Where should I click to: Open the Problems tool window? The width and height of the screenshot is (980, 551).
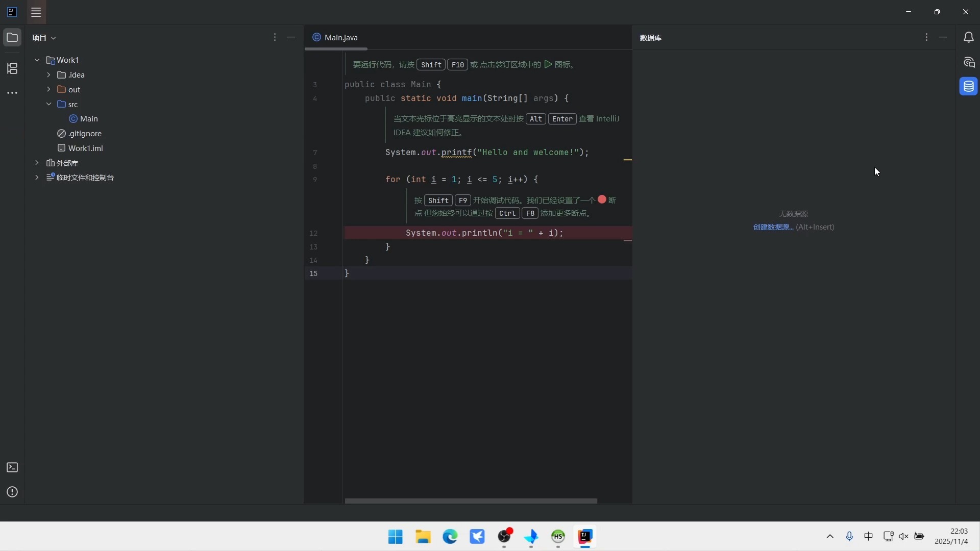pyautogui.click(x=12, y=492)
